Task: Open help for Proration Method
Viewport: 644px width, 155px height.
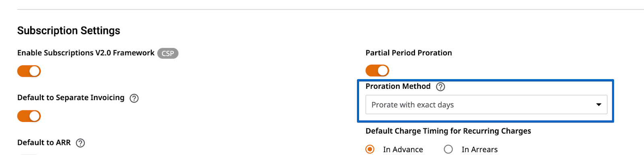Action: click(441, 87)
